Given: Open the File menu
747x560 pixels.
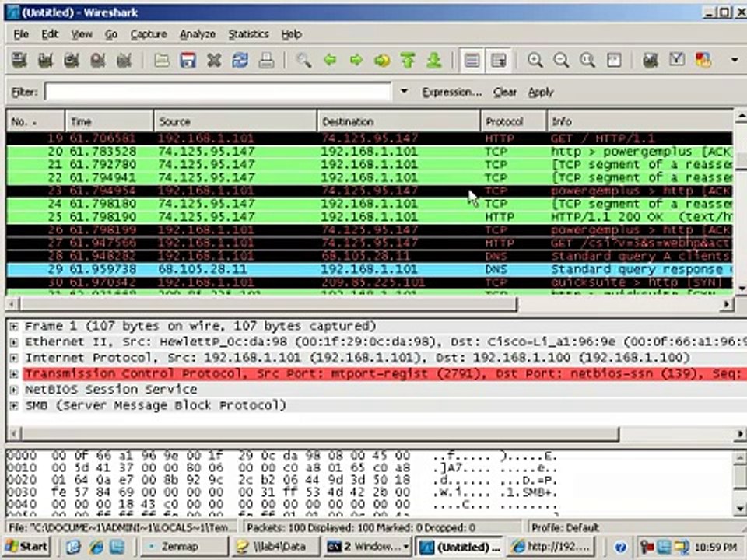Looking at the screenshot, I should 21,33.
